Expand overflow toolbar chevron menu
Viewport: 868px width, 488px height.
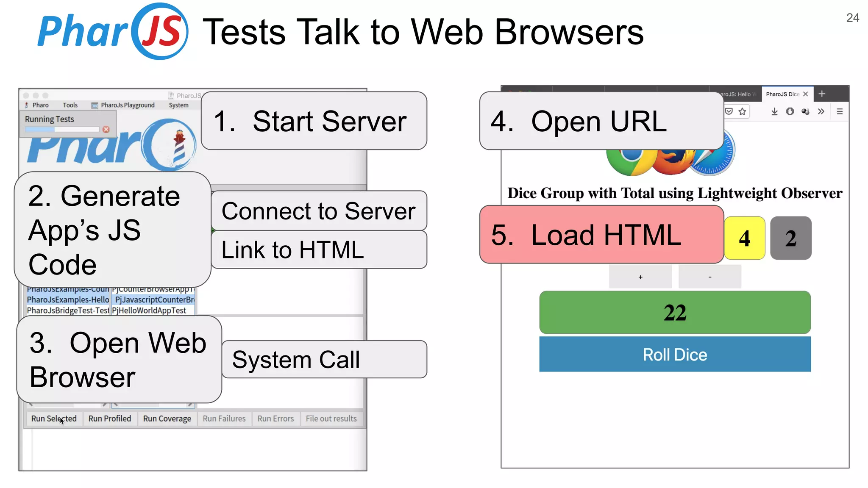click(821, 111)
